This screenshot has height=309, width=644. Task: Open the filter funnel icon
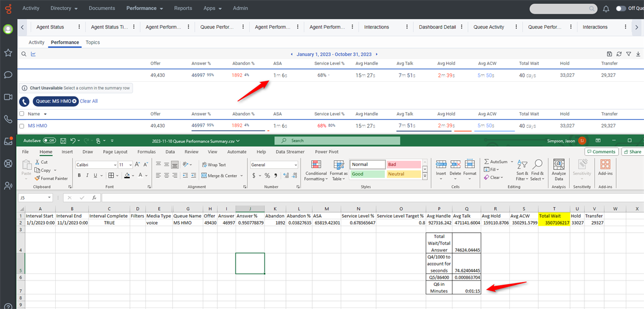click(x=628, y=54)
